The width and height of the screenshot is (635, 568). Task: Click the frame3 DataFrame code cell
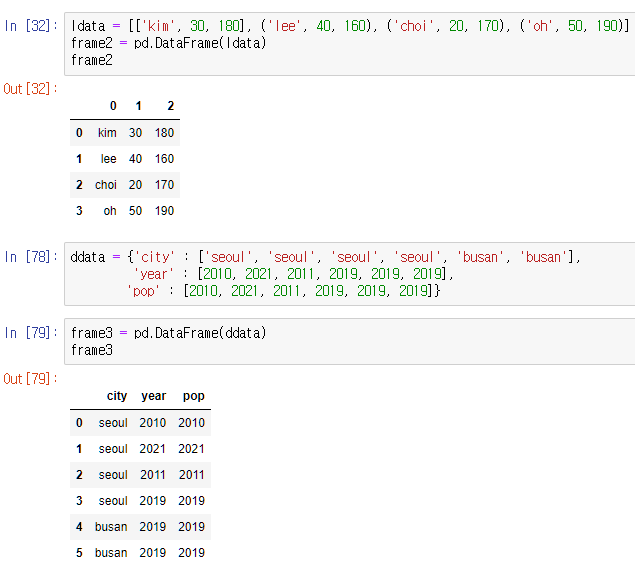(x=349, y=341)
